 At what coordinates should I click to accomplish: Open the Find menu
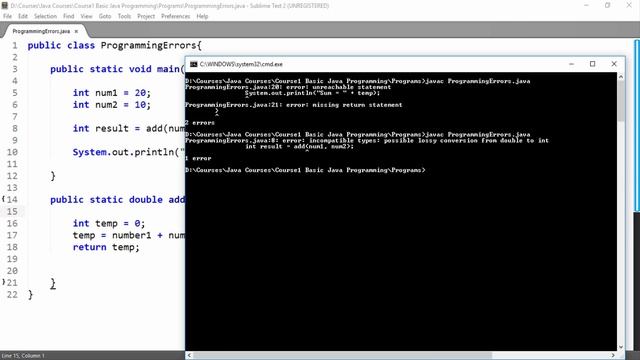[x=69, y=16]
